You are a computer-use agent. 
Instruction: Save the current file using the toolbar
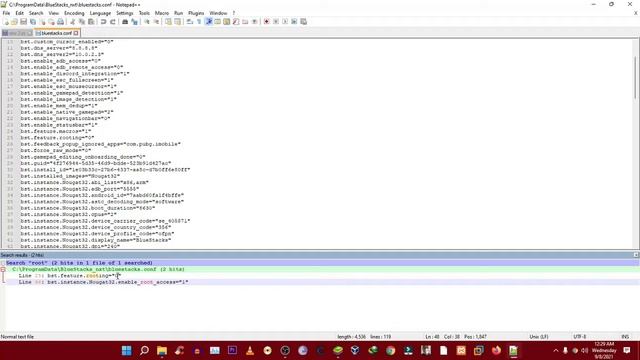click(x=24, y=22)
